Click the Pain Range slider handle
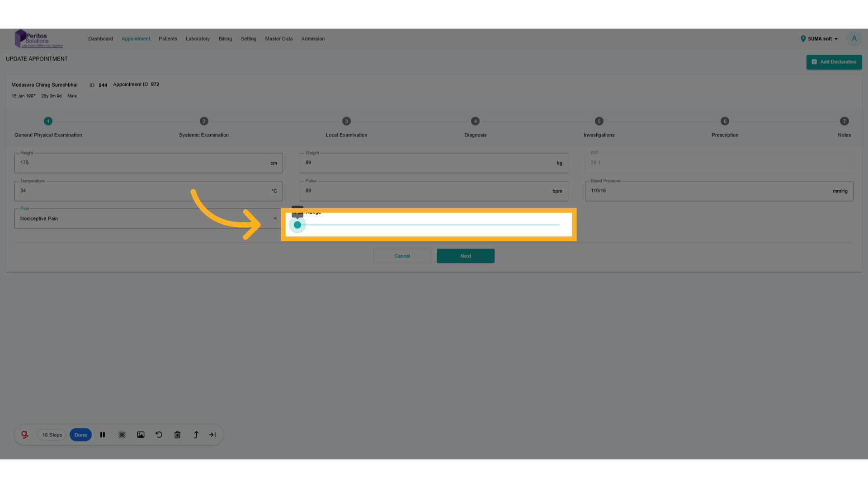 click(297, 225)
